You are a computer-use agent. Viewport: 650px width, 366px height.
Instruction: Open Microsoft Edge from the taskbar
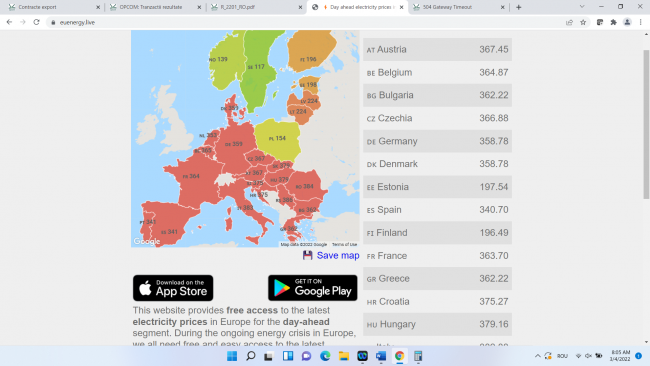(x=325, y=356)
